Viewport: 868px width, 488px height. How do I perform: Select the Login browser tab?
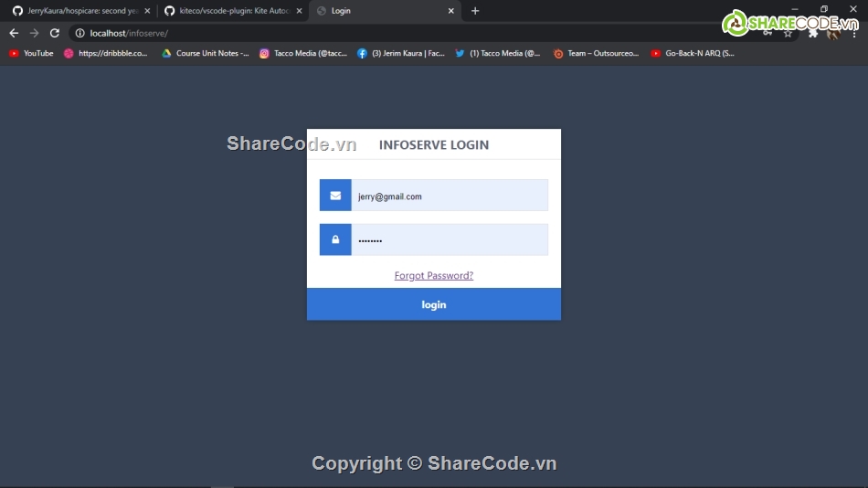click(385, 11)
